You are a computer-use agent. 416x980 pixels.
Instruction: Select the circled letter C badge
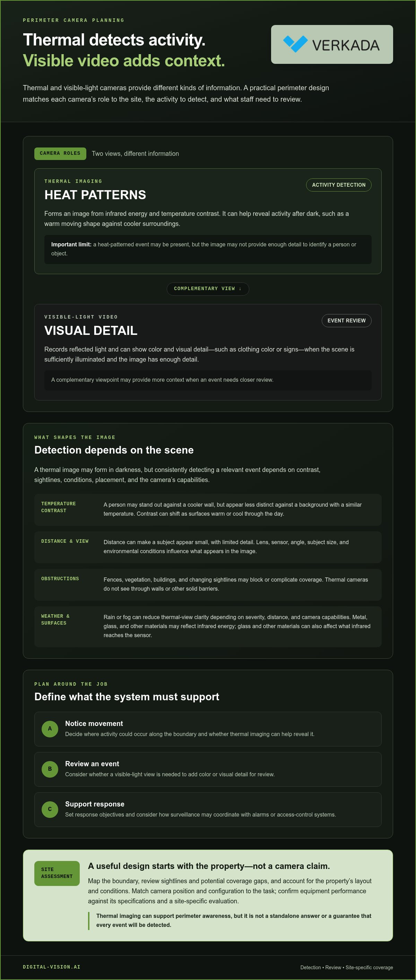point(50,809)
